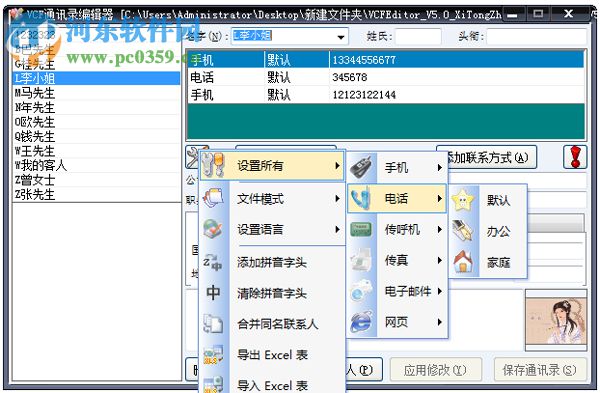
Task: Click the 保存通讯录(S) button
Action: point(540,369)
